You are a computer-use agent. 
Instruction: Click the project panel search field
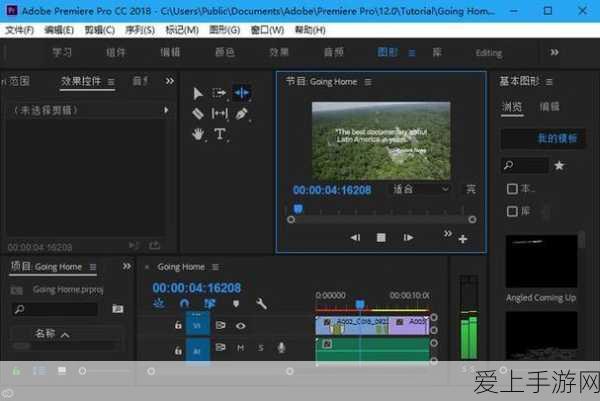[x=54, y=309]
